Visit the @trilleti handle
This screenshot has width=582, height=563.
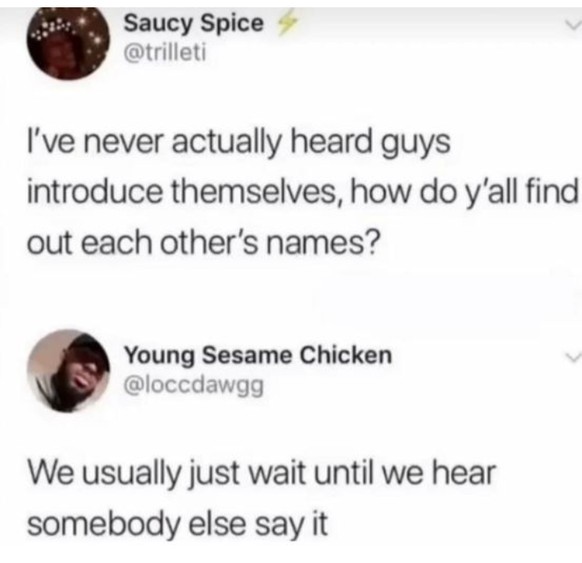pos(165,53)
